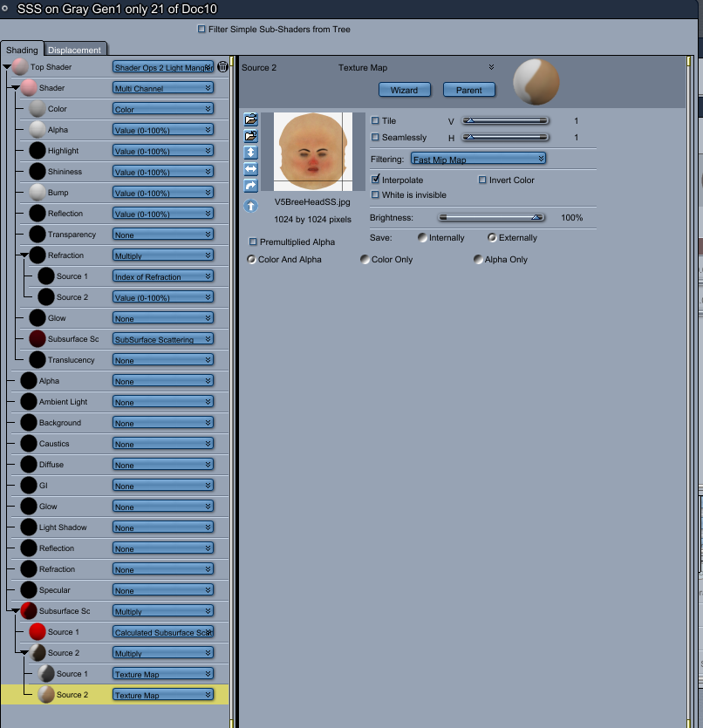Check the Tile option
703x728 pixels.
[x=375, y=120]
